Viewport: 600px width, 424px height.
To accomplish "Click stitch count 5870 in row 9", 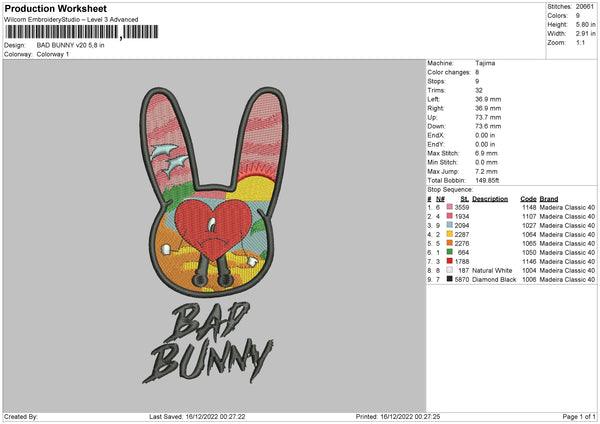I will click(x=462, y=279).
